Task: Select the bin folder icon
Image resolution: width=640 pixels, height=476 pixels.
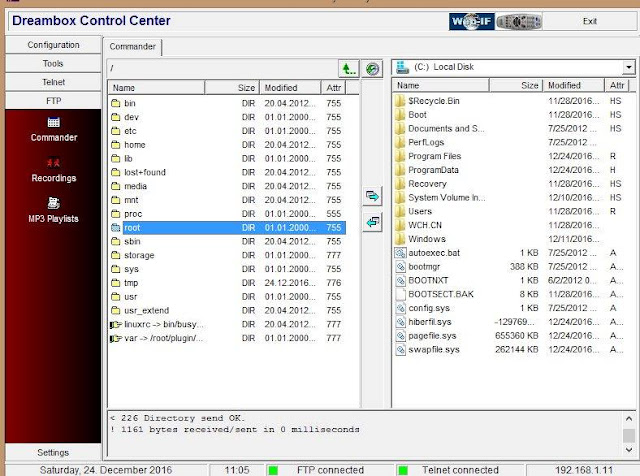Action: pos(116,103)
